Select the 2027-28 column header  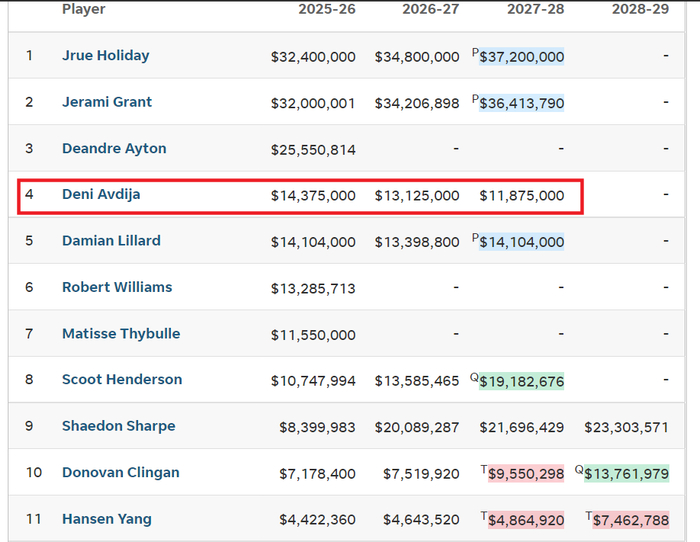click(x=535, y=10)
